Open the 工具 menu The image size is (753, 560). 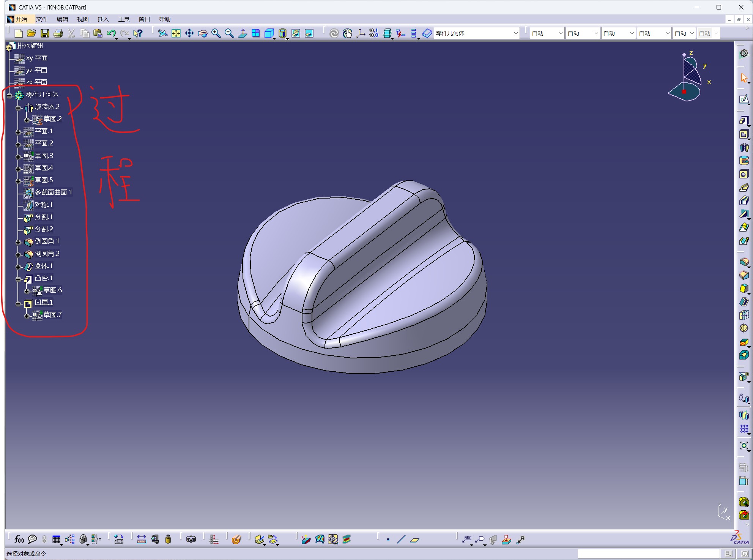tap(124, 19)
